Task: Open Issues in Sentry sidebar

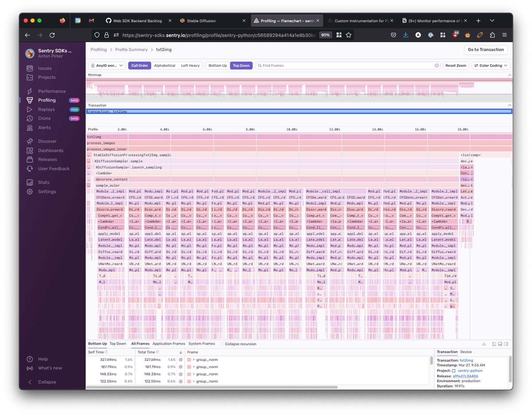Action: click(x=44, y=68)
